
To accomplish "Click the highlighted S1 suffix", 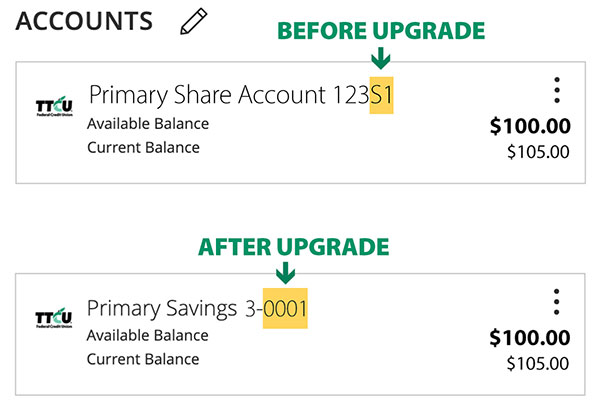I will pyautogui.click(x=382, y=95).
